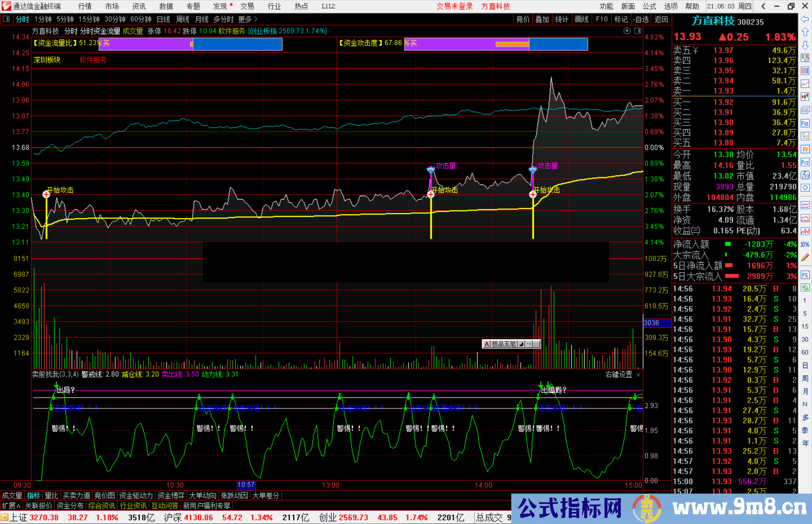
Task: Toggle the panel layout icon left of 分时
Action: 6,19
